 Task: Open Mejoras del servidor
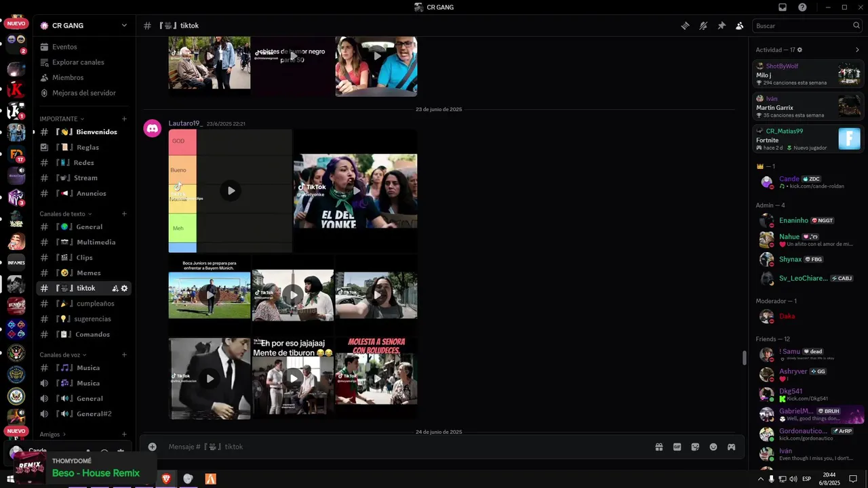(83, 93)
